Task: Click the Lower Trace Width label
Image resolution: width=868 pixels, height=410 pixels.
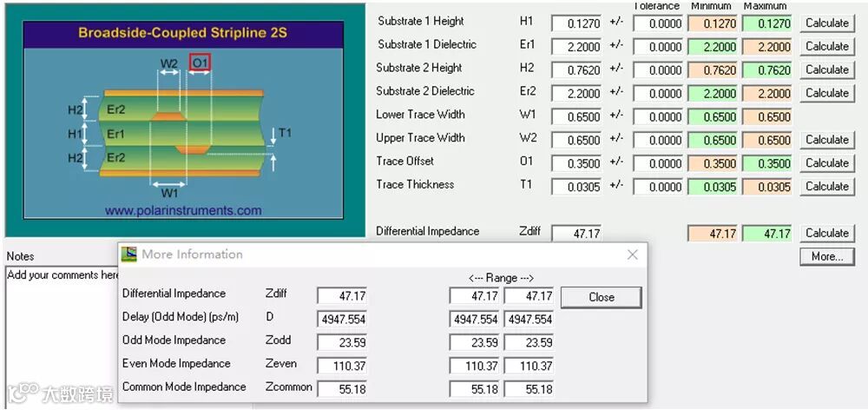Action: point(420,114)
